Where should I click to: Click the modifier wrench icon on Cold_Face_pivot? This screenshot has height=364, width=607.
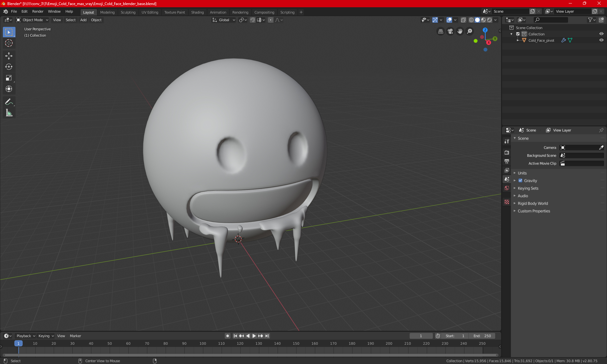pyautogui.click(x=563, y=40)
